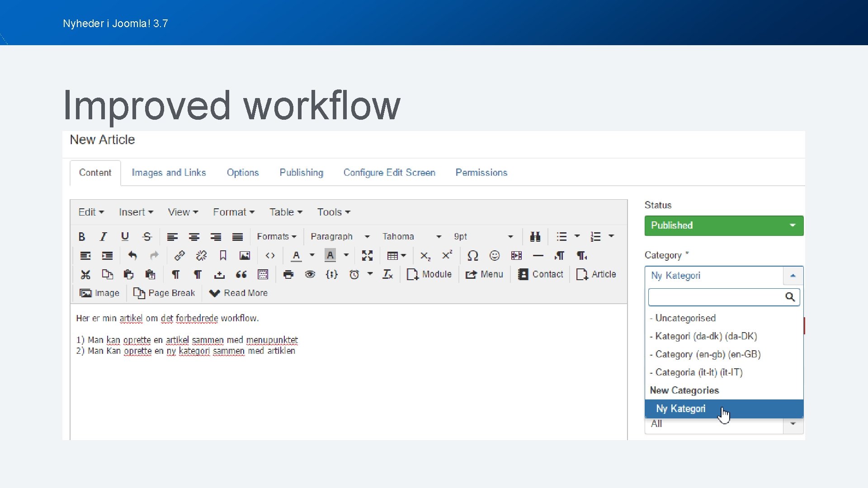Insert an emoticon
Screen dimensions: 868x488
495,256
